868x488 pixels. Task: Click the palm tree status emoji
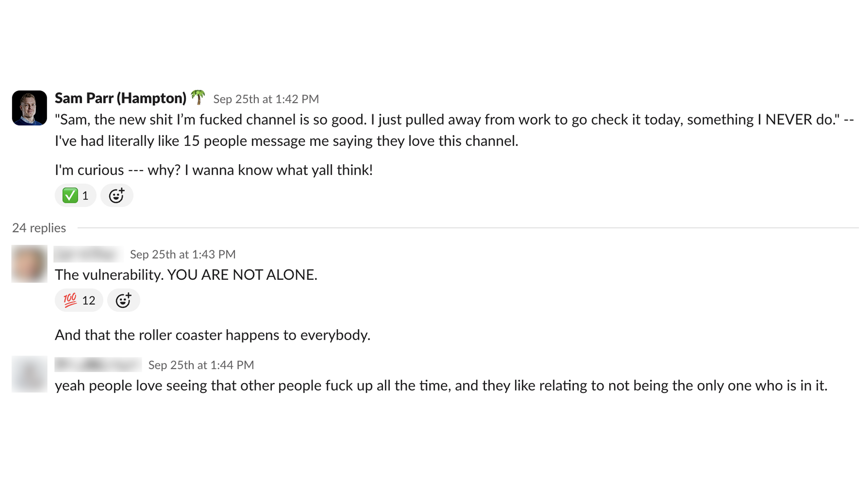tap(198, 98)
